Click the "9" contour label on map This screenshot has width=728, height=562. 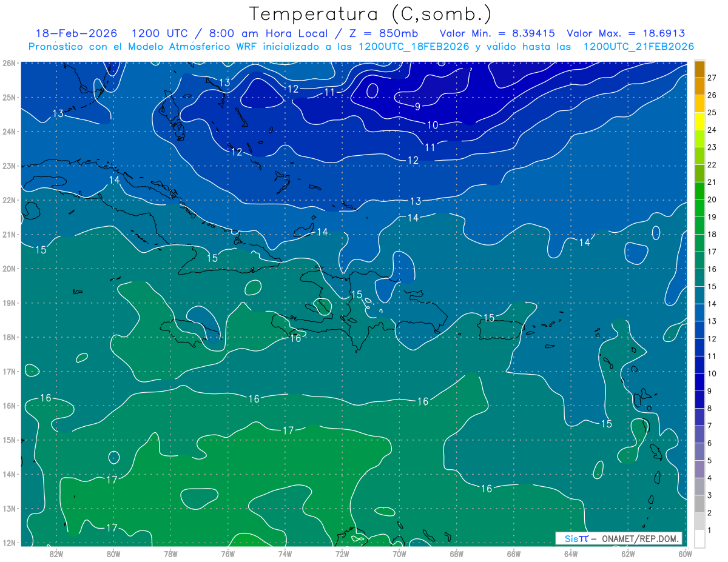click(x=417, y=107)
